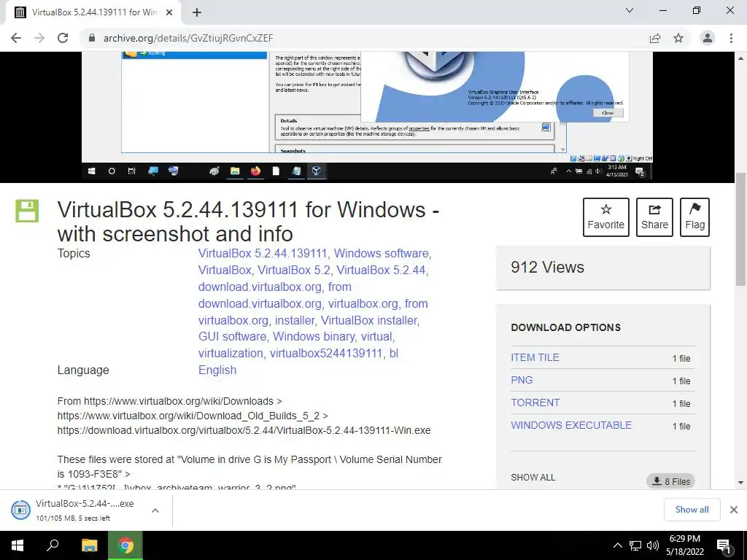Download the WINDOWS EXECUTABLE option
This screenshot has width=747, height=560.
[571, 425]
